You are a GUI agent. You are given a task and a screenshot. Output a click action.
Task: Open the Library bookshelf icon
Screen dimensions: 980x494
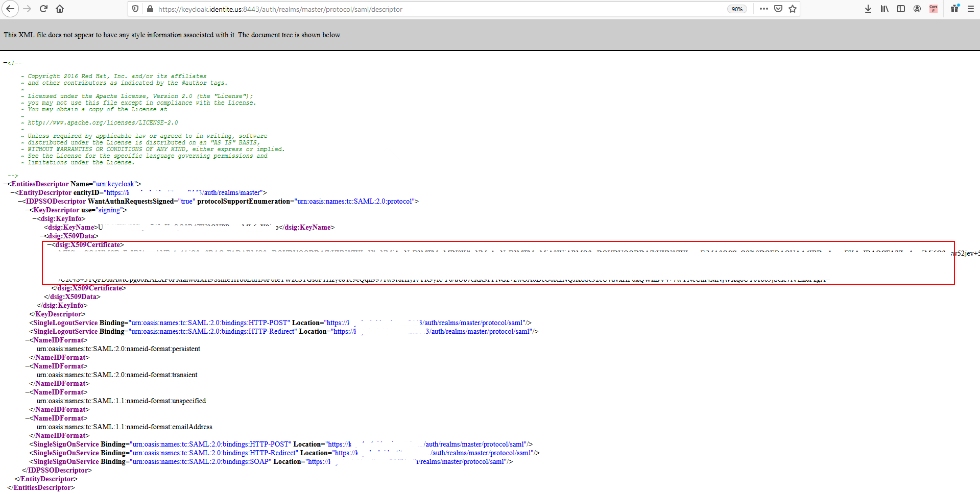tap(885, 9)
